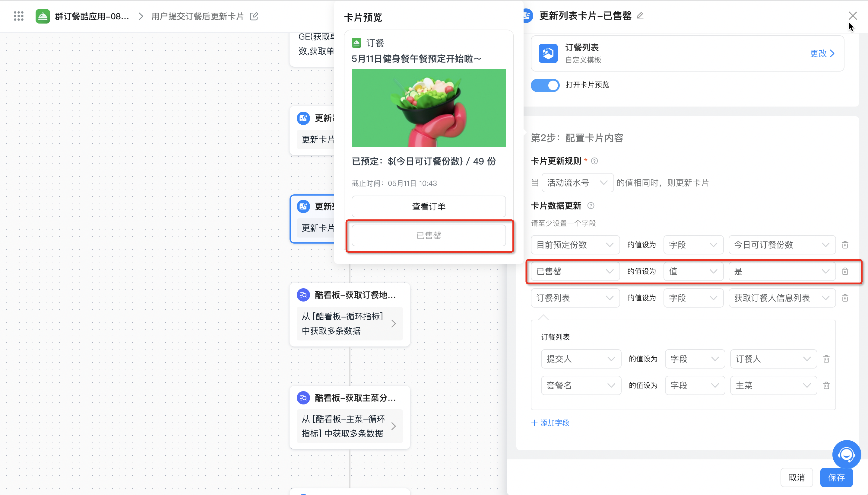
Task: Delete the 提交人 sub-field row
Action: coord(826,359)
